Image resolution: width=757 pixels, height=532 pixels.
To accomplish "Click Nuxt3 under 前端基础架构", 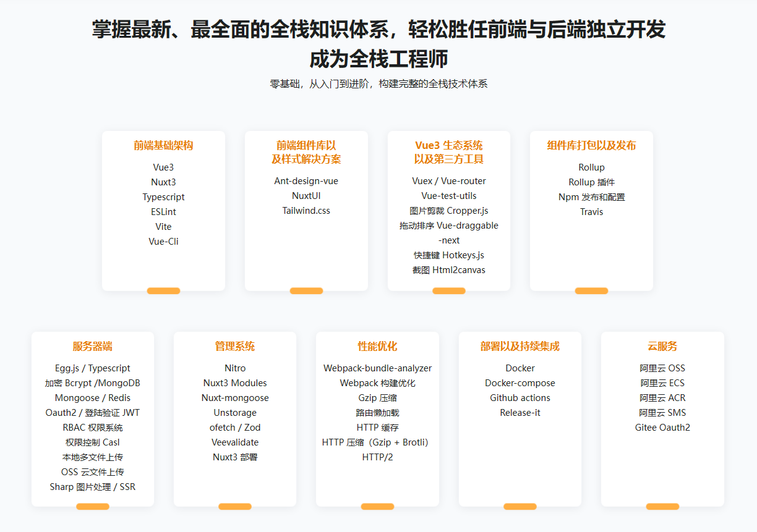I will tap(163, 182).
